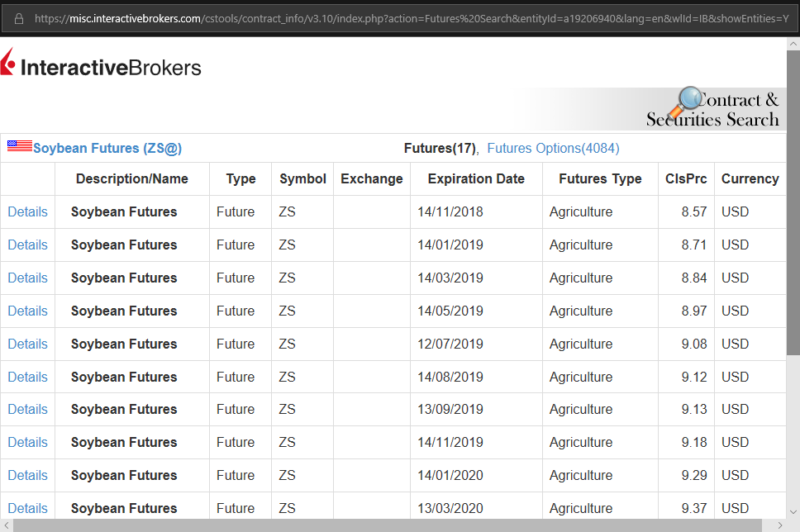Click the horizontal scrollbar right arrow
Image resolution: width=800 pixels, height=532 pixels.
(780, 525)
